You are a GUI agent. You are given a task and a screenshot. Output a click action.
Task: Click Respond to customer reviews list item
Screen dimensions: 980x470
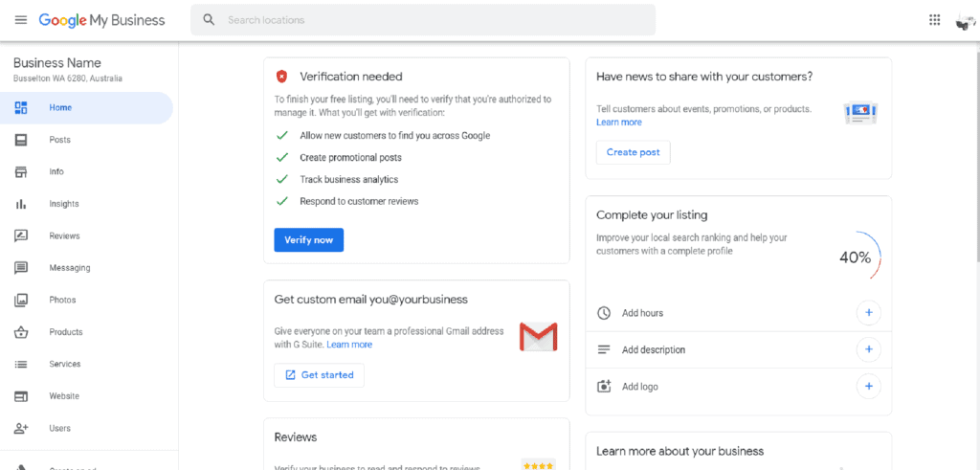(360, 201)
